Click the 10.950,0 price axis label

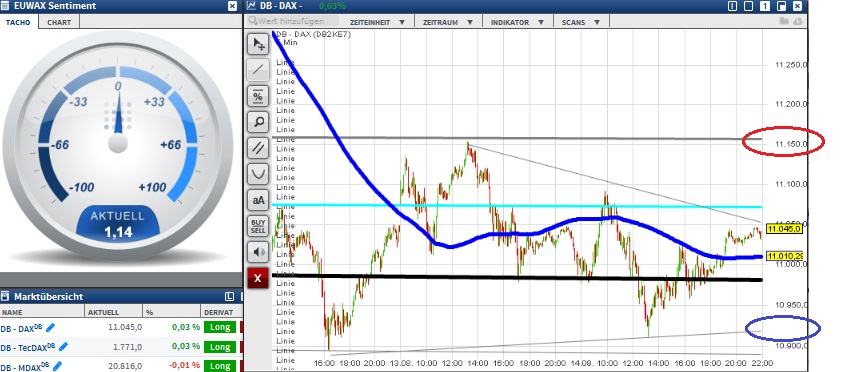tap(791, 305)
